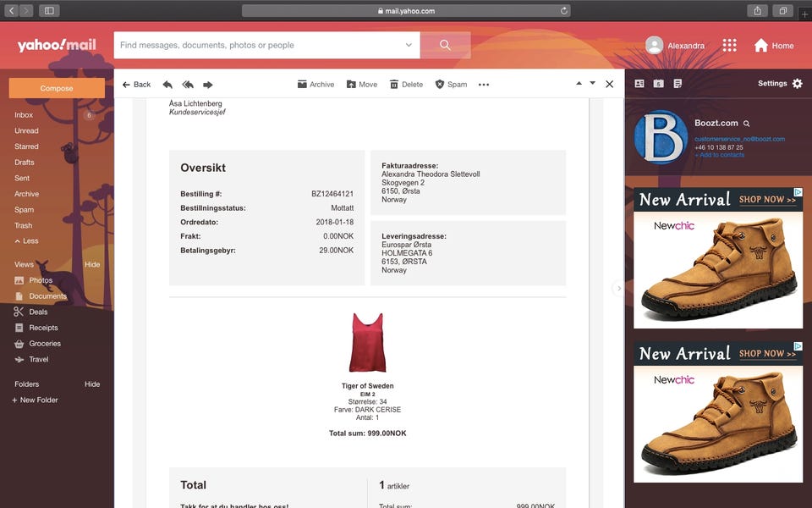Open the Inbox folder
The image size is (812, 508).
coord(24,115)
